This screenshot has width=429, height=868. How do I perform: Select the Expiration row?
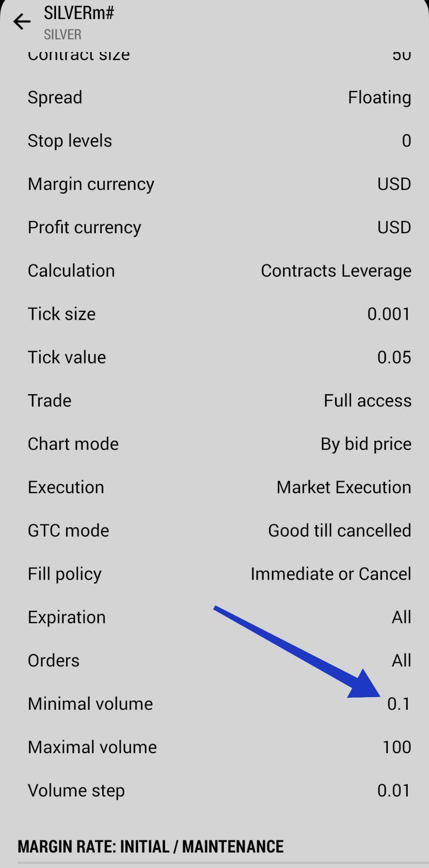click(x=214, y=618)
